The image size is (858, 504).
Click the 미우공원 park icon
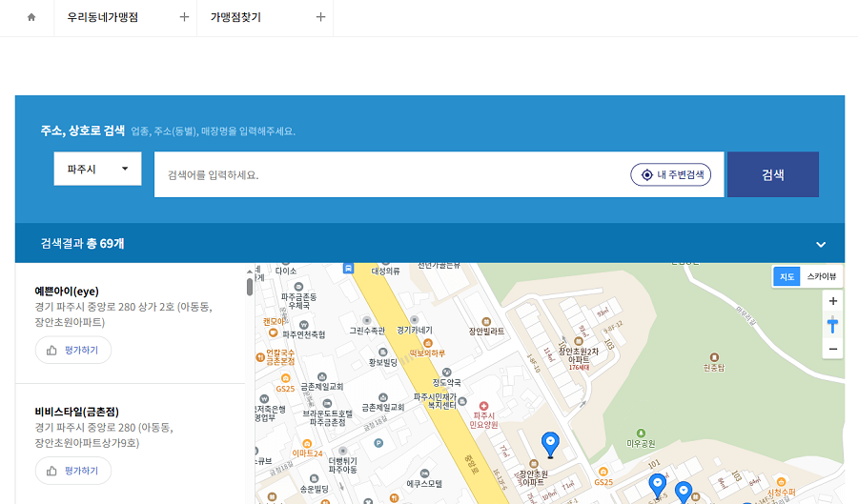click(x=641, y=433)
